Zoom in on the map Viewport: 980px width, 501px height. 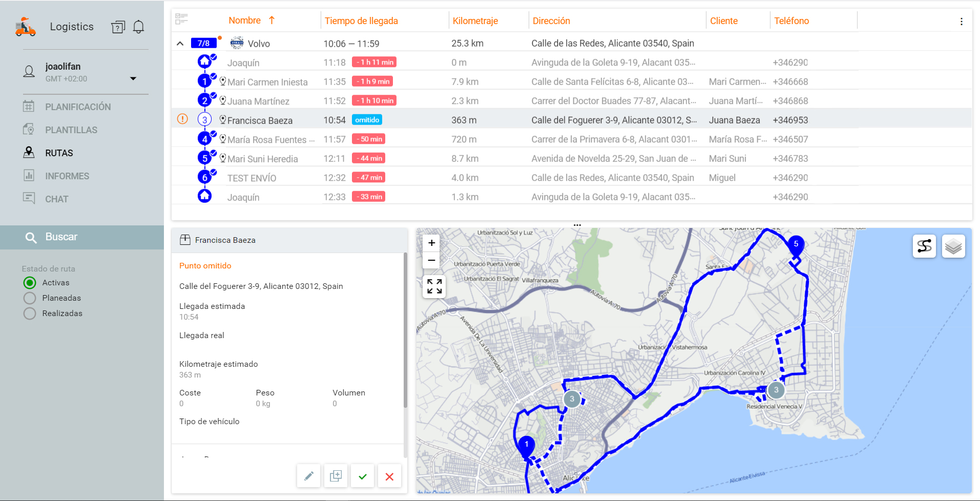coord(431,243)
